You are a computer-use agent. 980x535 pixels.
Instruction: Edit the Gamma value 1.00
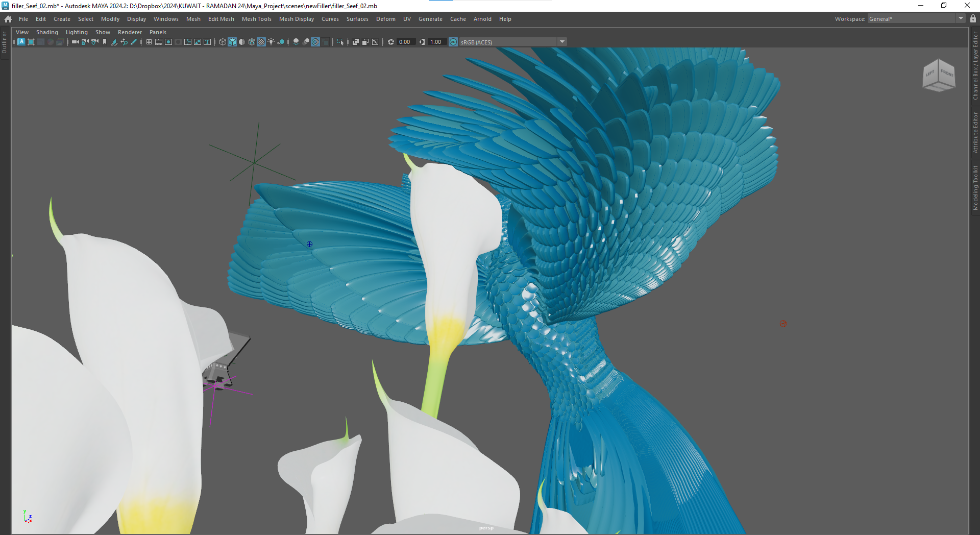437,42
